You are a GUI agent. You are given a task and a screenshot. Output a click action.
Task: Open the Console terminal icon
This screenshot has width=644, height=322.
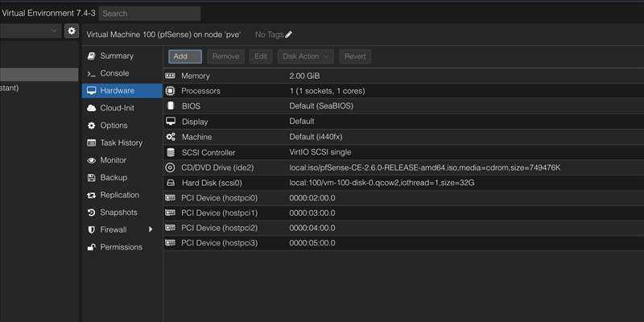coord(91,73)
